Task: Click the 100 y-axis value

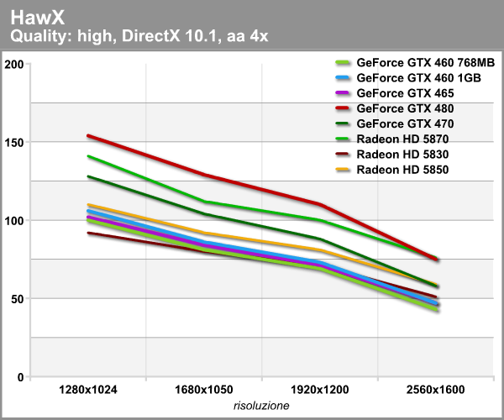Action: pos(14,221)
